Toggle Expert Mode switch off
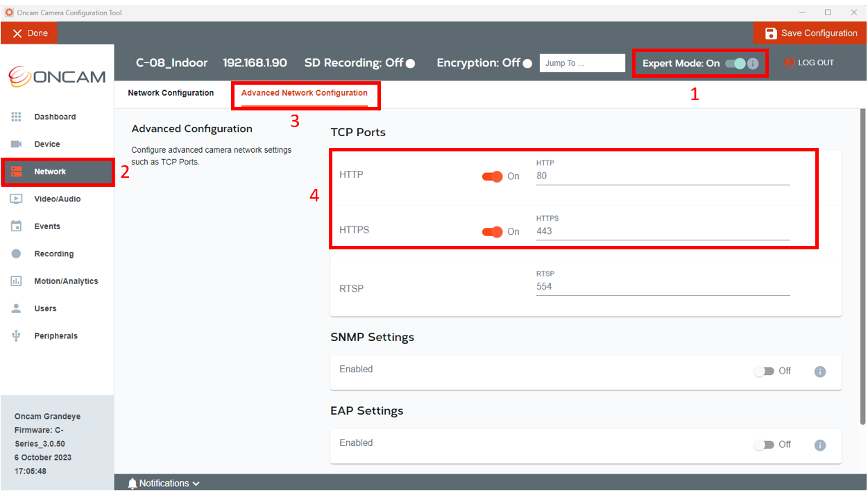 click(x=735, y=63)
